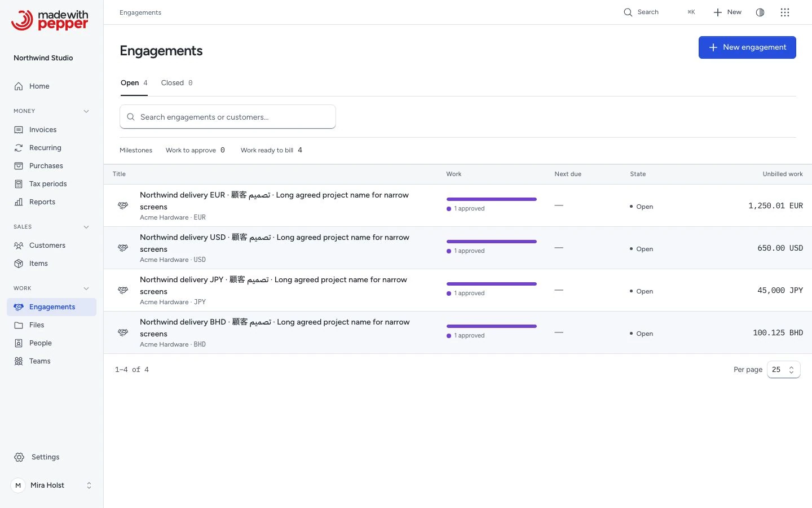Screen dimensions: 812x508
Task: Open Tax periods in sidebar
Action: pos(51,184)
